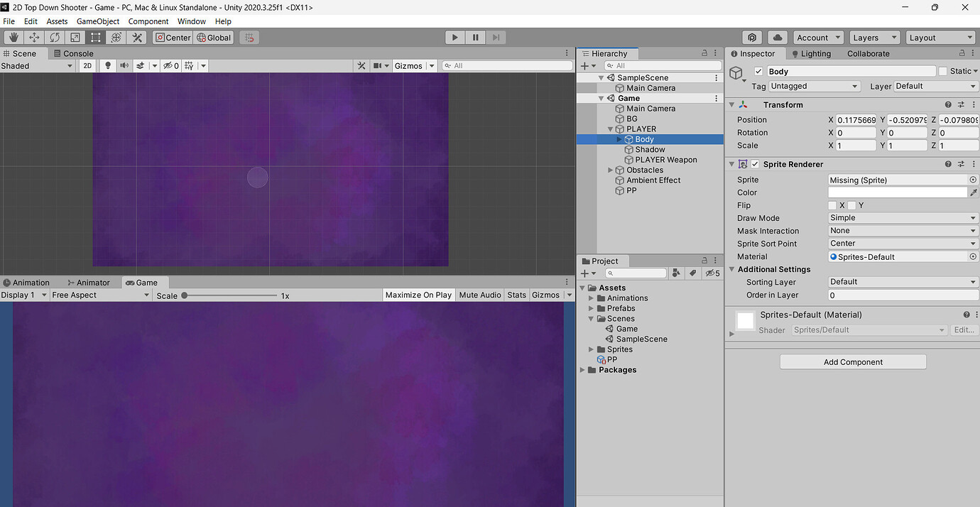The height and width of the screenshot is (507, 980).
Task: Open the Layout dropdown
Action: 940,37
